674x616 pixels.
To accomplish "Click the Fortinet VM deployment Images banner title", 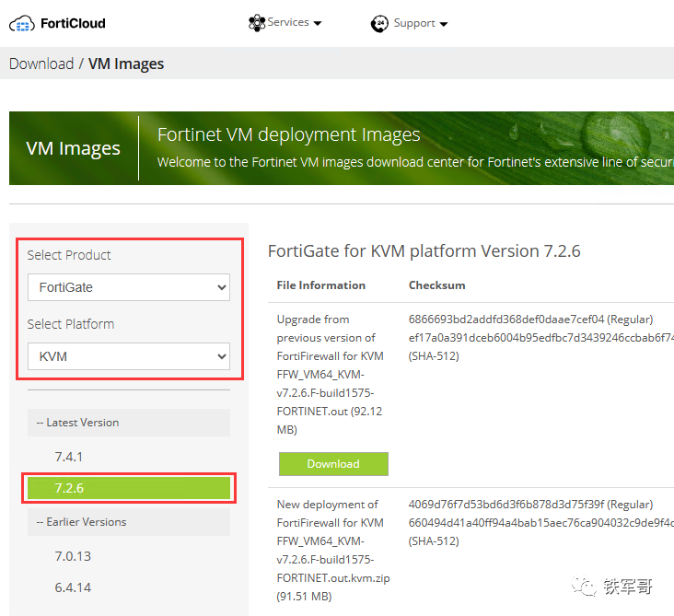I will pos(289,134).
